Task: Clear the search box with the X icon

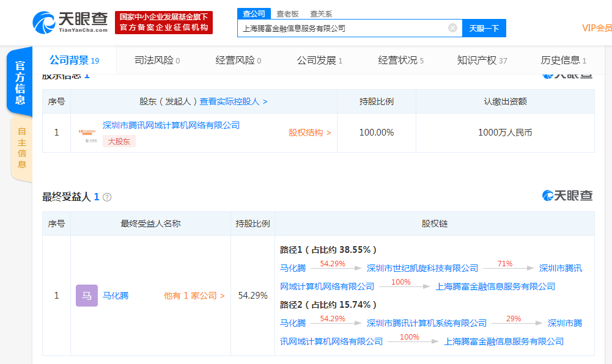Action: pyautogui.click(x=452, y=28)
